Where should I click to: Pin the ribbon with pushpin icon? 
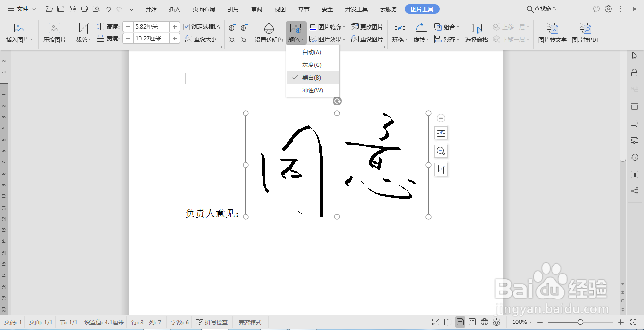coord(633,9)
